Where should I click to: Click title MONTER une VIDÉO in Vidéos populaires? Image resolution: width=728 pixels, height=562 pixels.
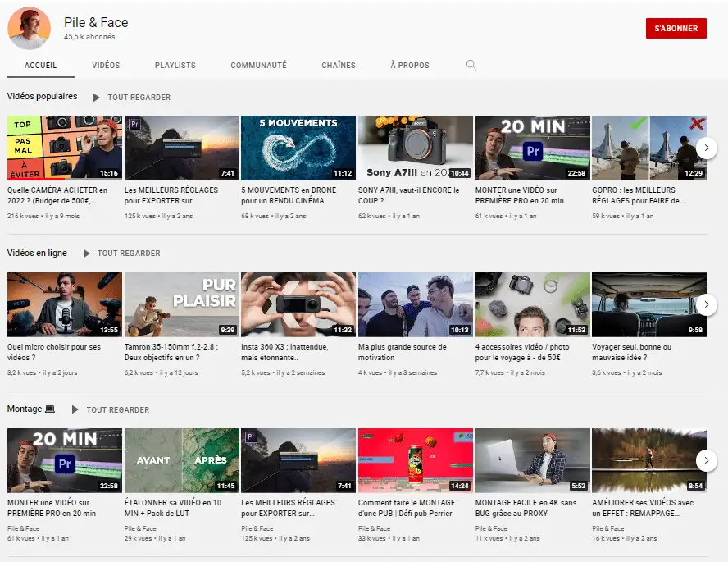coord(519,195)
